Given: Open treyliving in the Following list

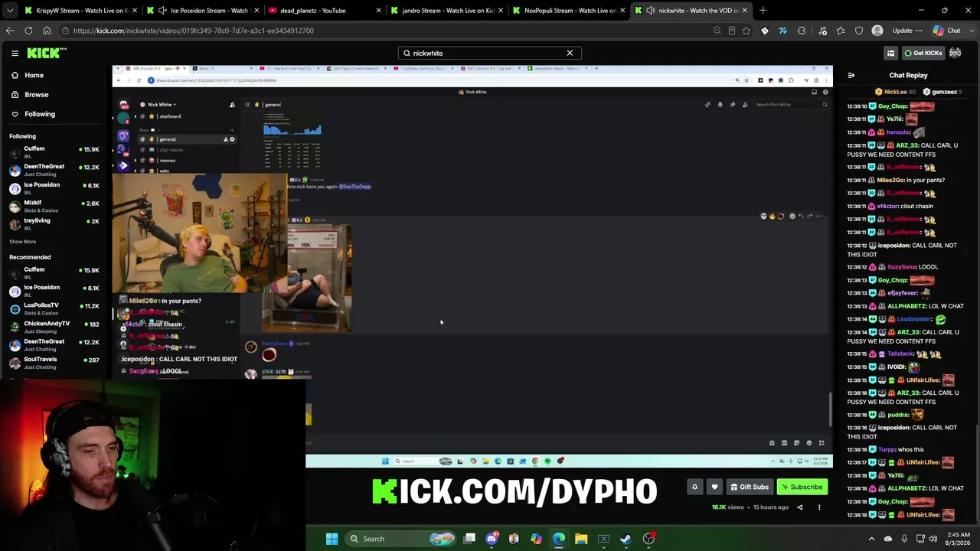Looking at the screenshot, I should (x=54, y=223).
